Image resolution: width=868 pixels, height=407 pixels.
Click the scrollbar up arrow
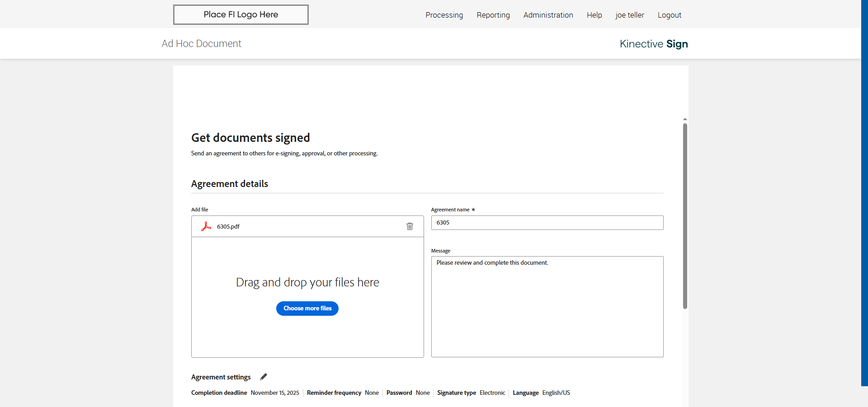coord(685,119)
